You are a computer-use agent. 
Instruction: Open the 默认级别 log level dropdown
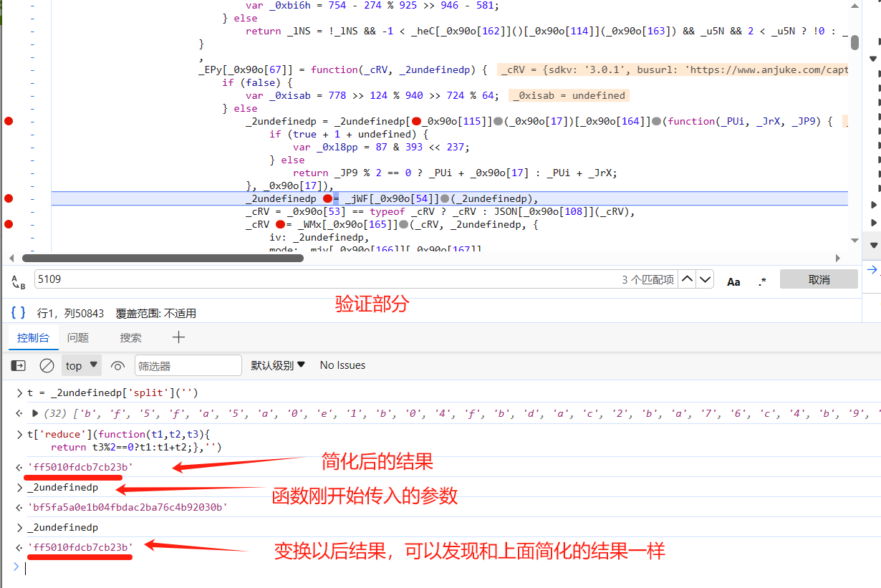click(x=278, y=365)
